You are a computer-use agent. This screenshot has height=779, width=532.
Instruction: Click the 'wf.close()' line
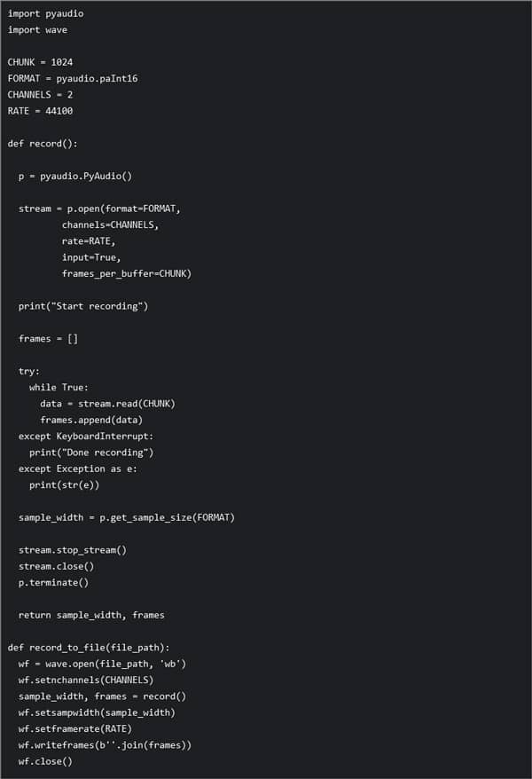[x=45, y=761]
